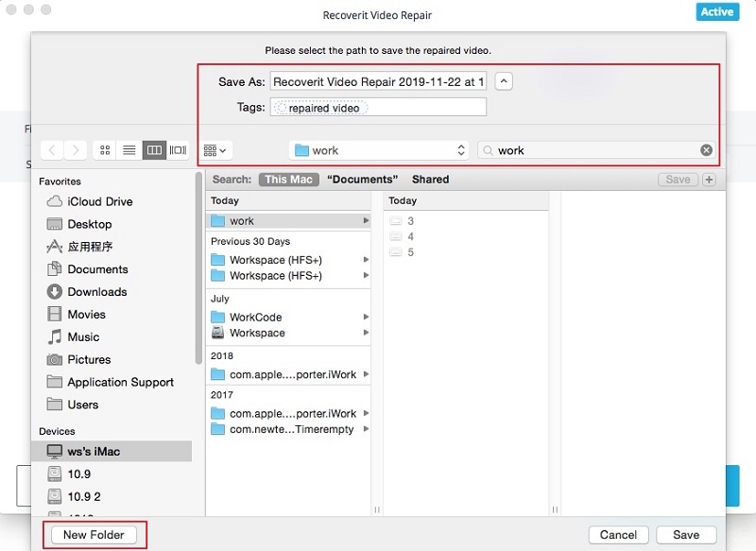Set search scope to Shared
756x551 pixels.
(x=430, y=180)
